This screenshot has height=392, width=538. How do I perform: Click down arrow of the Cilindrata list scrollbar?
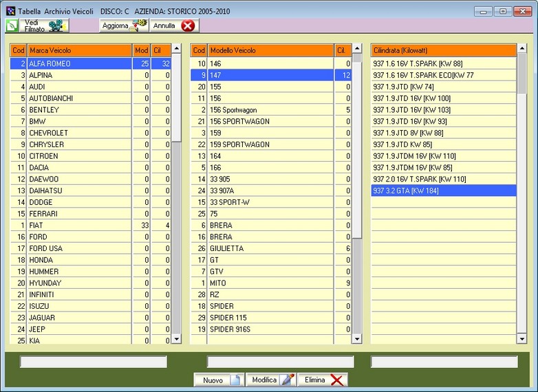522,339
